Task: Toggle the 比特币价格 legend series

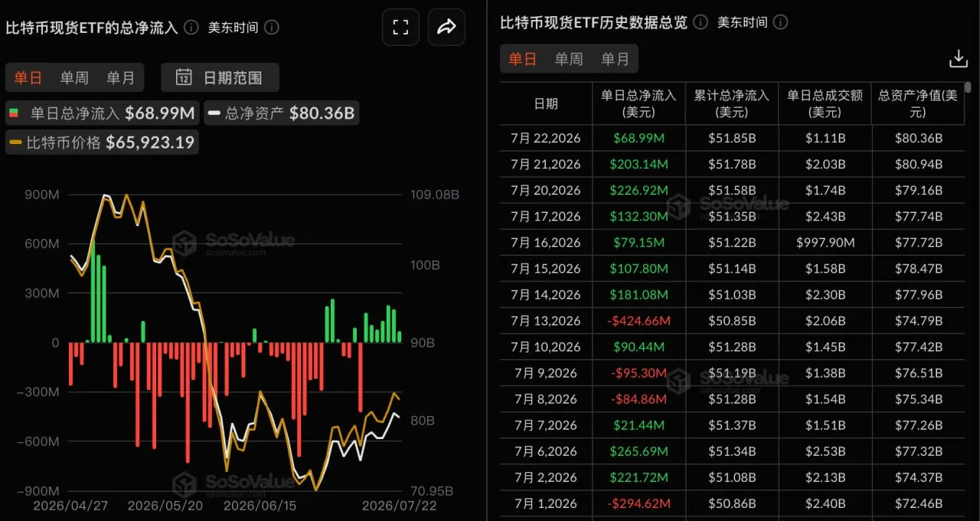Action: pos(101,142)
